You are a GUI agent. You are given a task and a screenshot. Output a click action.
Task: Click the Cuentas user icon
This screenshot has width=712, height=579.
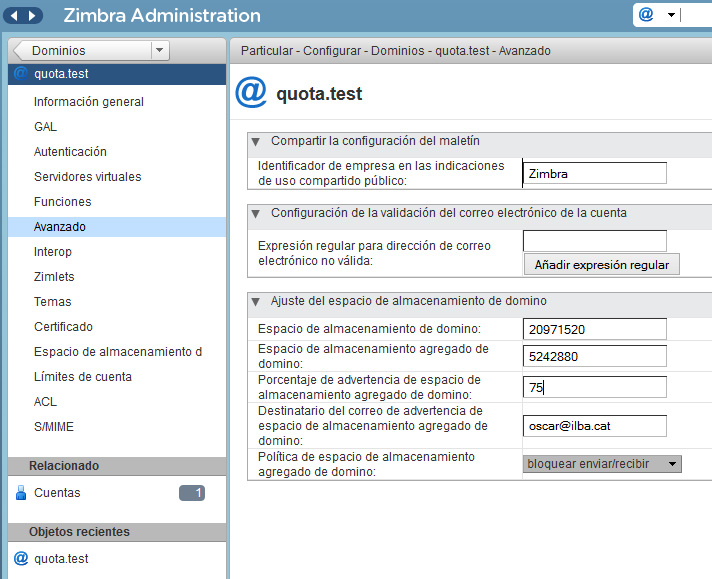point(21,493)
